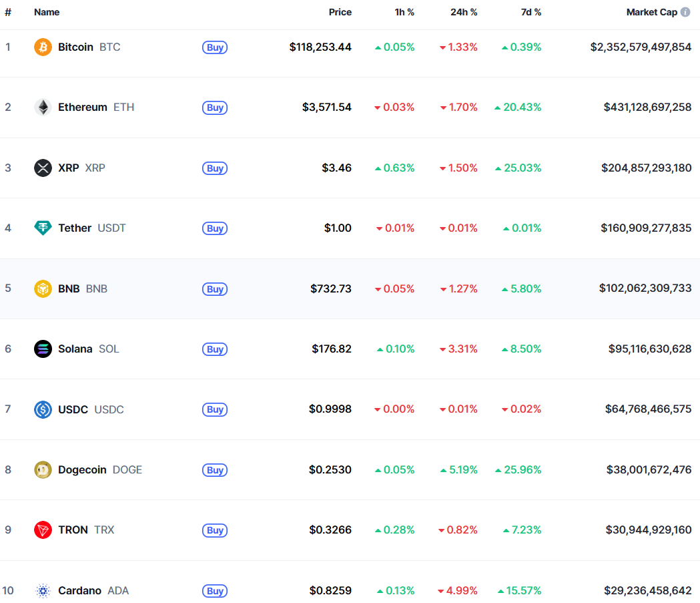Click the Dogecoin logo icon
Viewport: 700px width, 603px height.
43,469
